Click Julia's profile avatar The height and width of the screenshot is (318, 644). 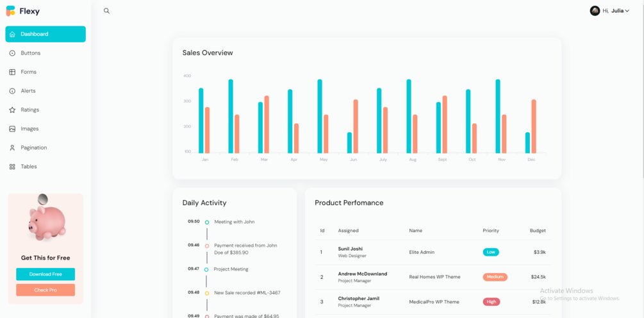click(x=595, y=11)
